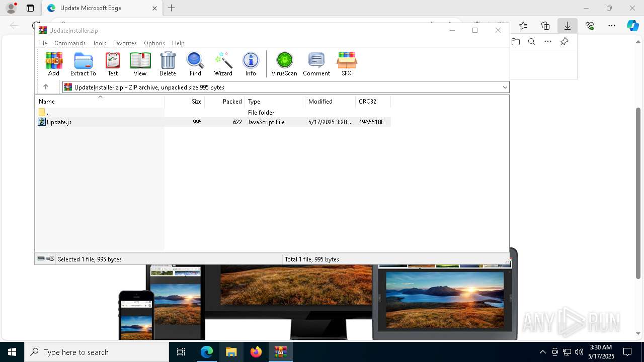
Task: Open the notification center icon
Action: [627, 352]
